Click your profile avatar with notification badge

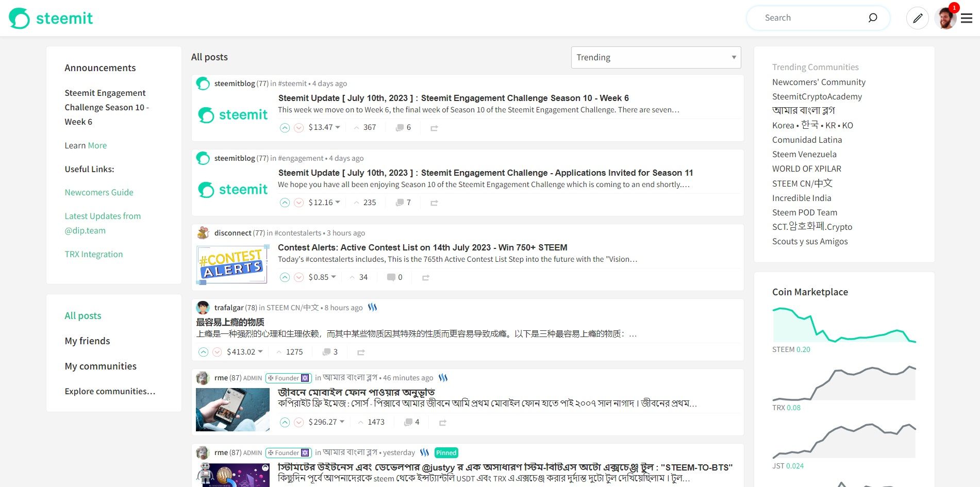[946, 18]
